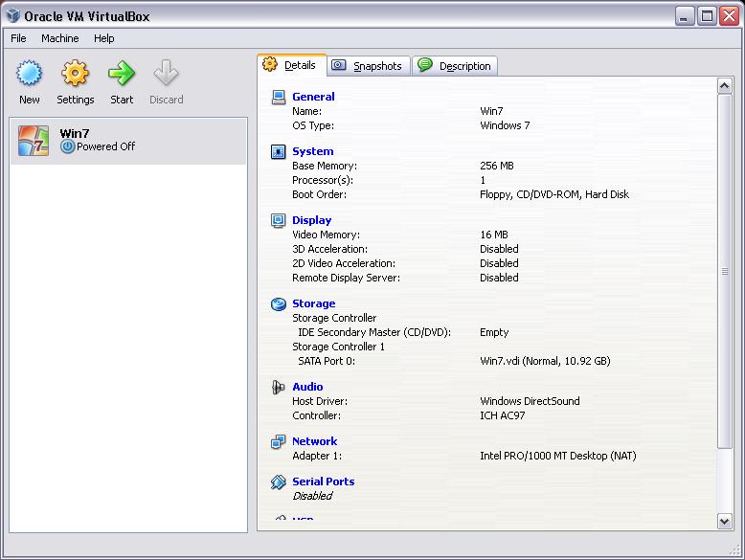Click 'Win7.vdi (Normal, 10.92 GB)' value
The width and height of the screenshot is (745, 560).
[545, 361]
